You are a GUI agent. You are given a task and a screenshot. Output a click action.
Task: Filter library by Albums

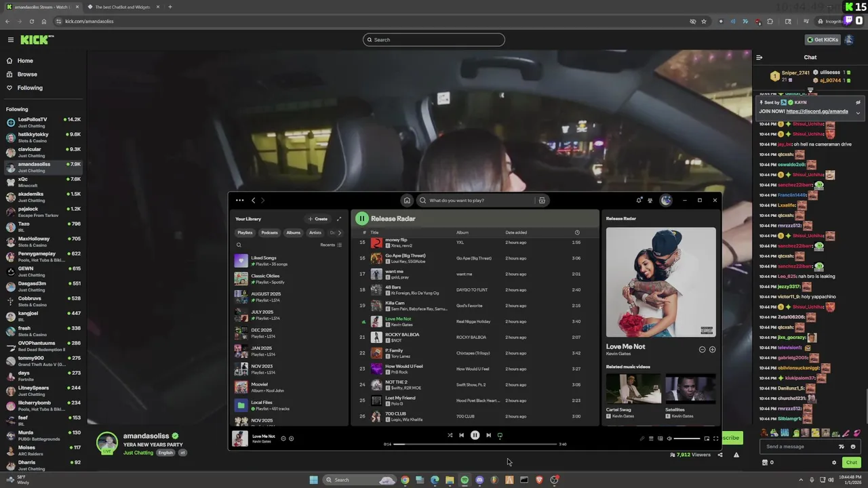(293, 232)
